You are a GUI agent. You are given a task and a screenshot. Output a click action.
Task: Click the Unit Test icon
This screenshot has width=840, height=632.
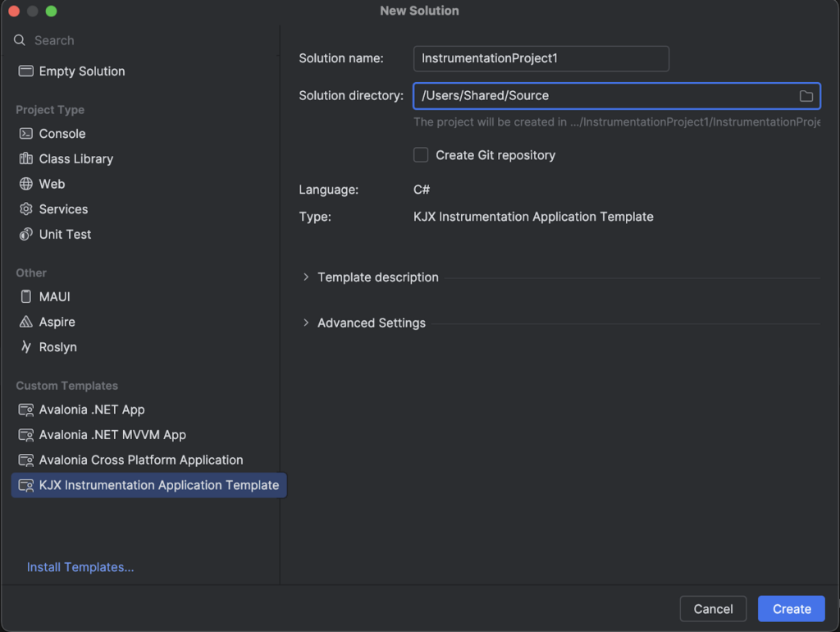point(25,235)
